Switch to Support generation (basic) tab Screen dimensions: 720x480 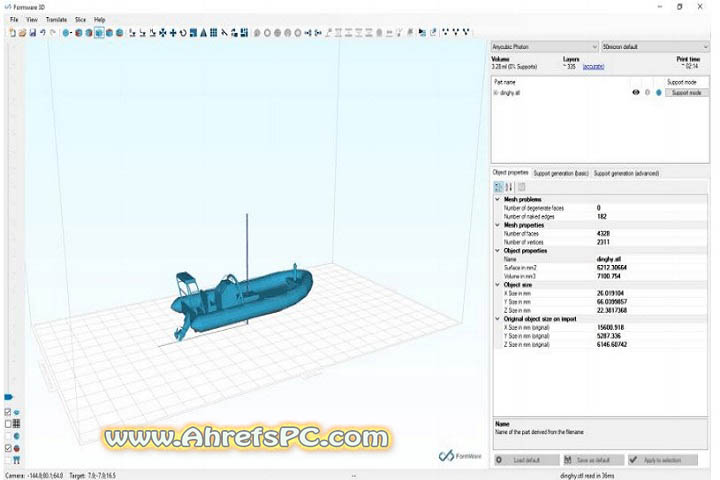[x=561, y=174]
